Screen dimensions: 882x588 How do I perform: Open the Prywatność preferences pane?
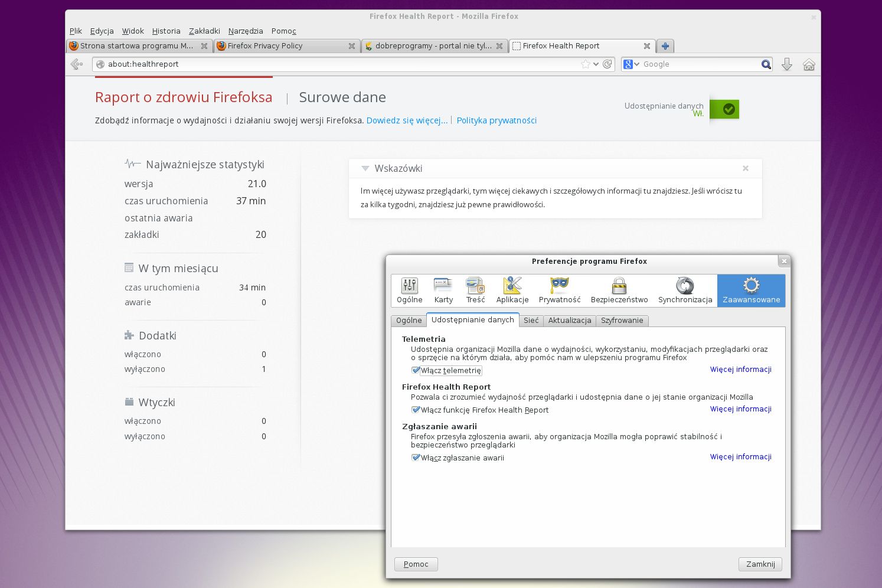(x=559, y=290)
